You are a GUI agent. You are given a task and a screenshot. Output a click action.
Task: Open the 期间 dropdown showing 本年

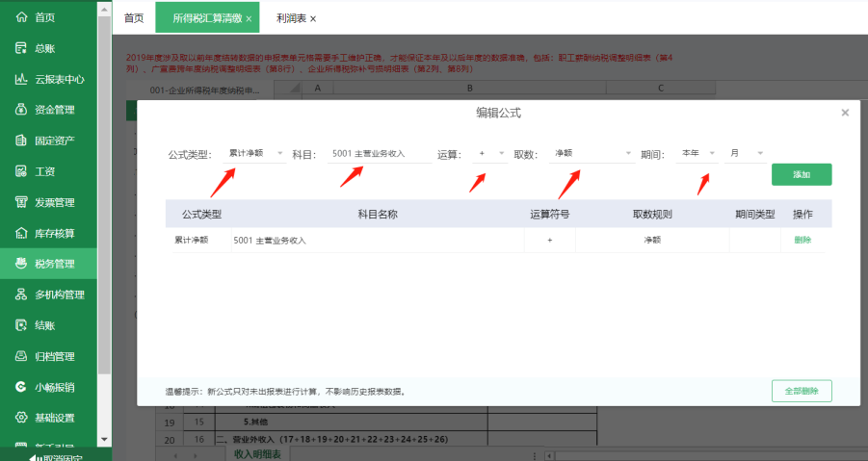[697, 153]
